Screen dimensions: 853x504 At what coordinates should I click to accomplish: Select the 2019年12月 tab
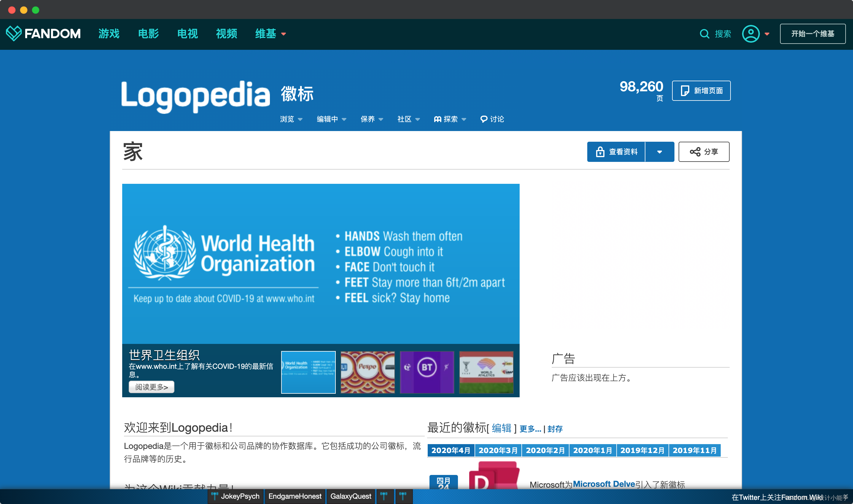tap(642, 450)
